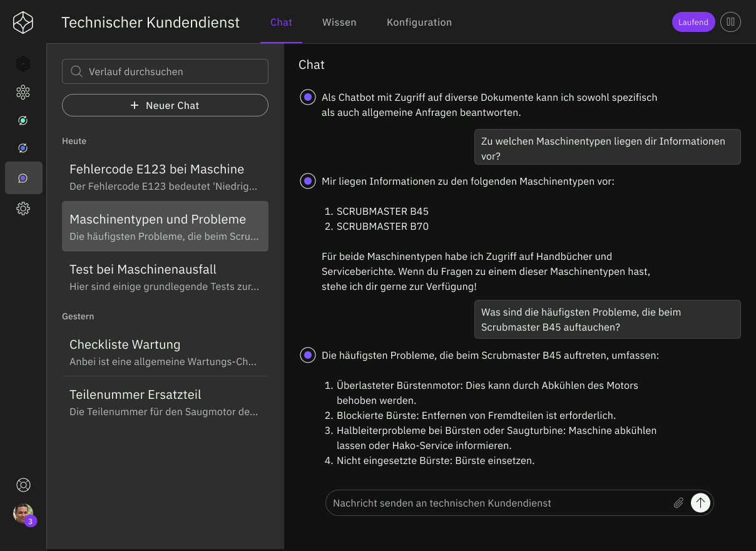Pause the running assistant

[x=730, y=22]
